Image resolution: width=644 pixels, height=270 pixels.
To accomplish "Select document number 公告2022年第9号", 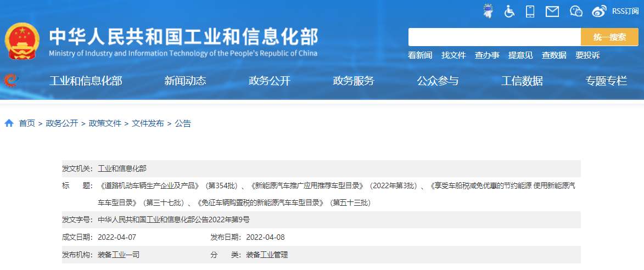I will pyautogui.click(x=173, y=220).
